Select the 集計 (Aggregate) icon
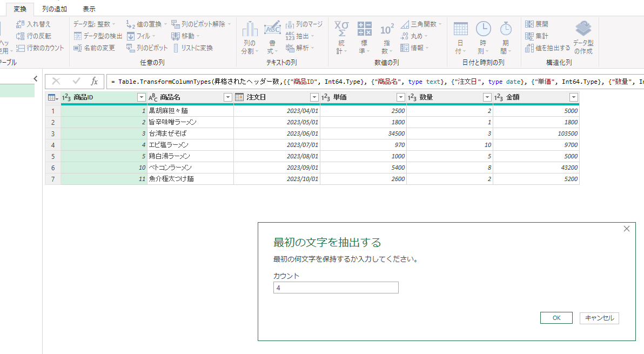The image size is (644, 354). click(537, 36)
